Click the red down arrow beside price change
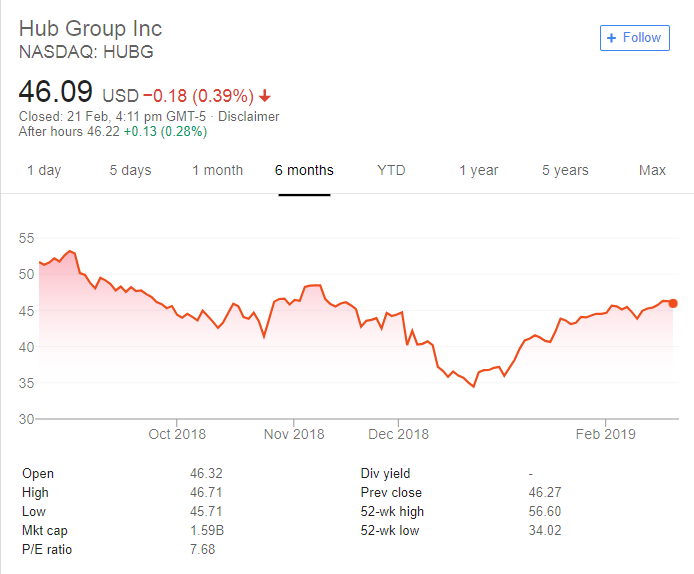 pos(264,96)
